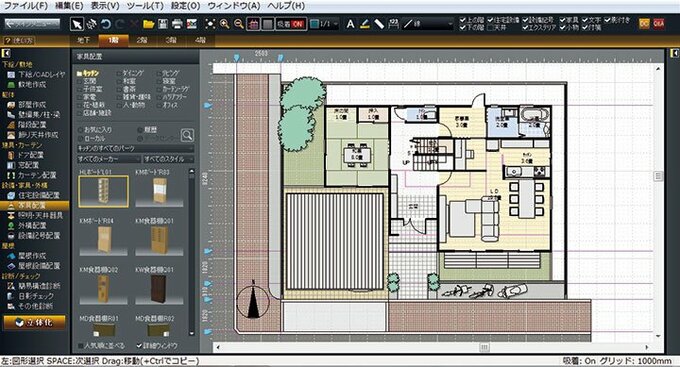Select the dimension 123 tool

393,24
